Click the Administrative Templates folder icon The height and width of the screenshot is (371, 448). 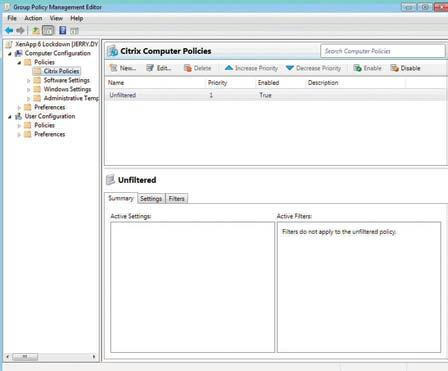(37, 98)
